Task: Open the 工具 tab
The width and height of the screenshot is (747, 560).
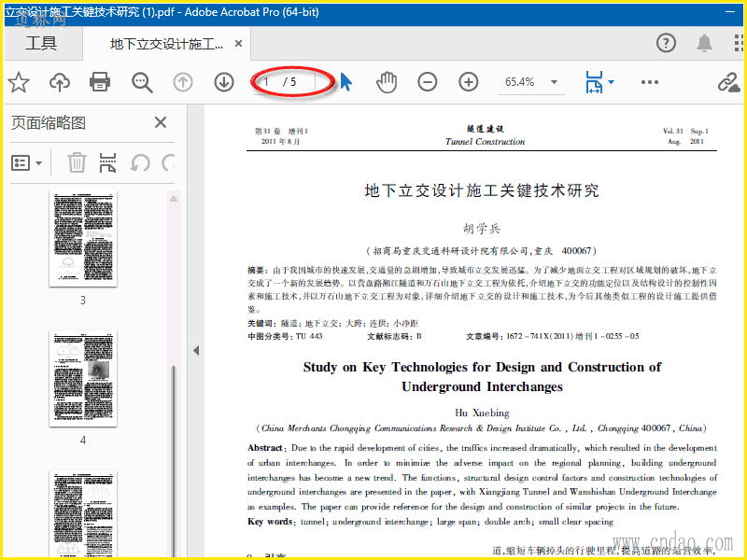Action: coord(41,43)
